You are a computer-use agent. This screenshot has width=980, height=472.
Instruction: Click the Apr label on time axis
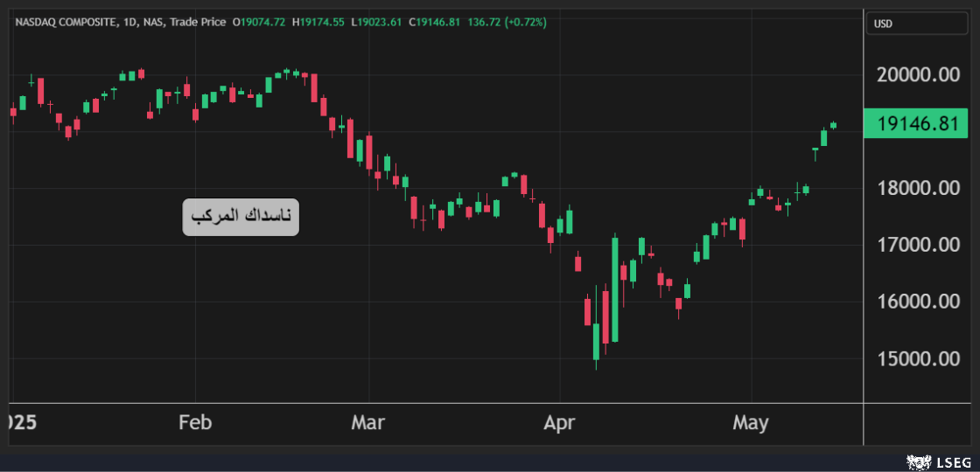(559, 423)
